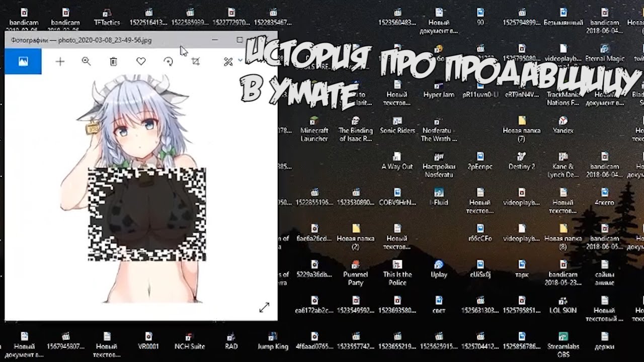Select the 1523693580 file on desktop
Image resolution: width=644 pixels, height=362 pixels.
(x=397, y=305)
